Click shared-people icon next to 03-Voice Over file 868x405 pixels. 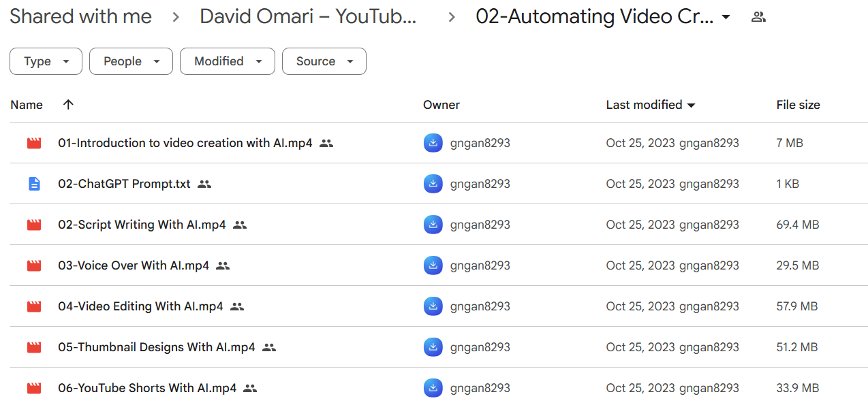click(x=223, y=265)
